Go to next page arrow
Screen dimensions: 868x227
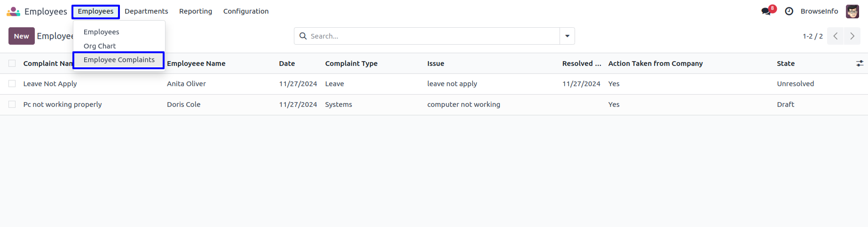[x=852, y=36]
